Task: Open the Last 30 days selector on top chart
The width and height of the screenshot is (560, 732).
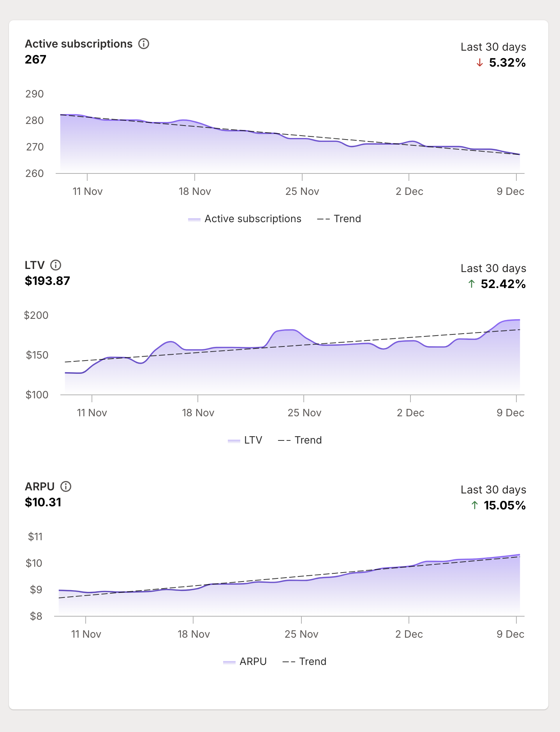Action: click(493, 47)
